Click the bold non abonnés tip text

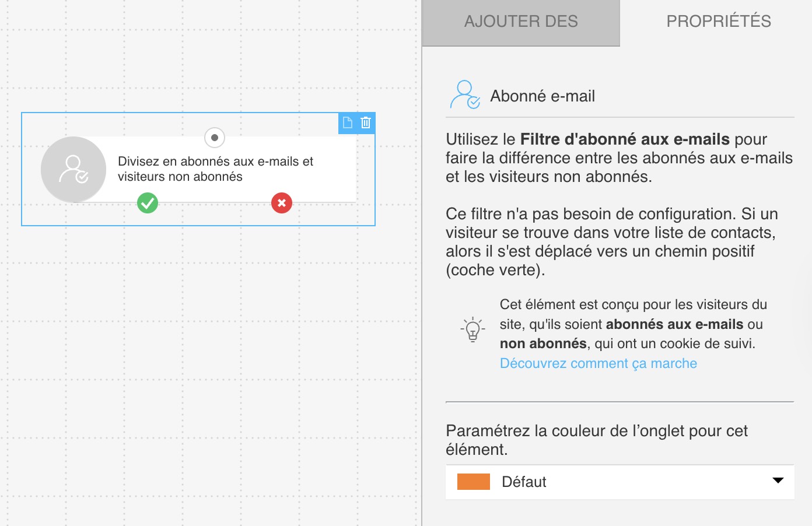tap(543, 343)
